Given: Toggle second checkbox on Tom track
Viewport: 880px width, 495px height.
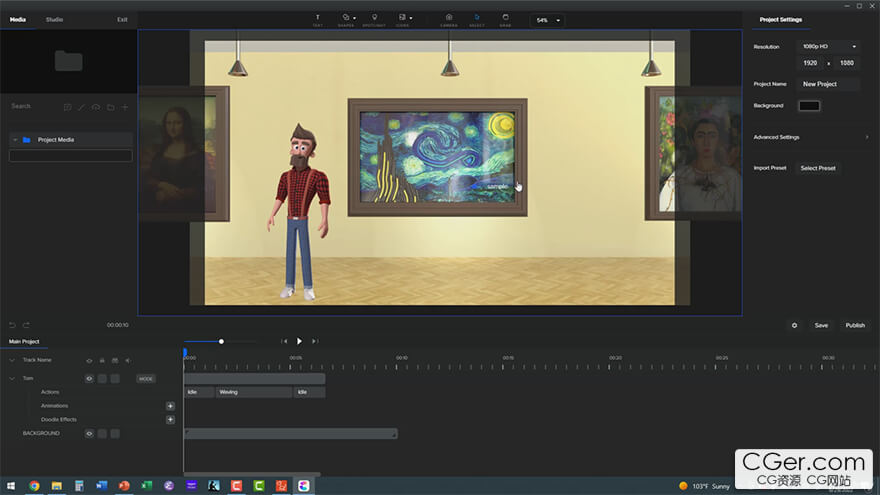Looking at the screenshot, I should 115,379.
